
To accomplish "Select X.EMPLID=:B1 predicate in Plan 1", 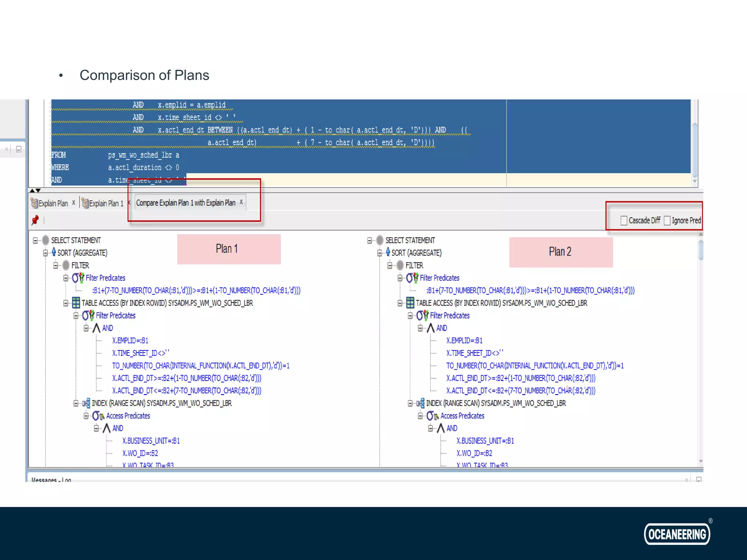I will 130,341.
